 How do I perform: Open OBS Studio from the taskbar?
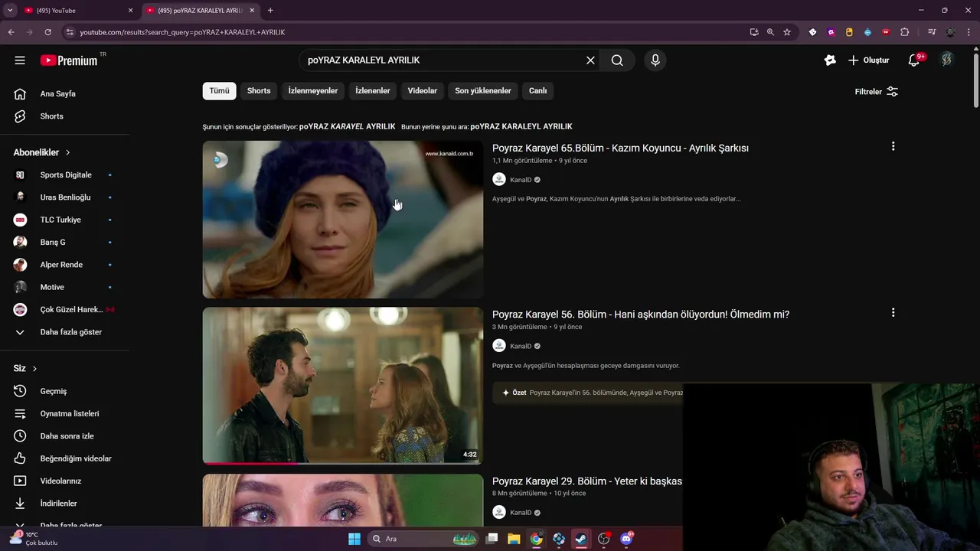pos(604,539)
